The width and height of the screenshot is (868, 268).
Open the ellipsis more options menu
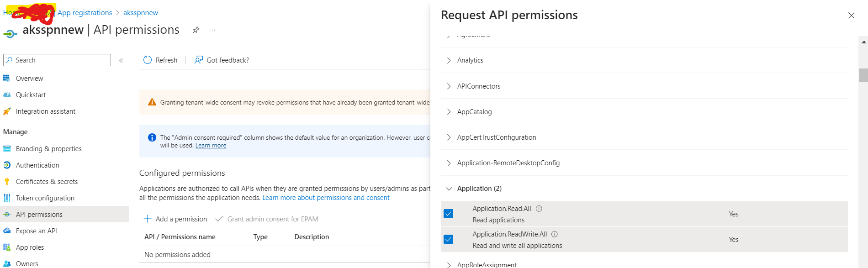pos(212,30)
